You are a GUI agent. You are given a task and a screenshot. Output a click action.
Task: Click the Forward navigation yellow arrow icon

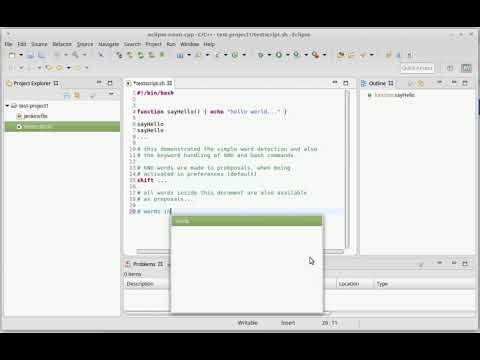(77, 68)
